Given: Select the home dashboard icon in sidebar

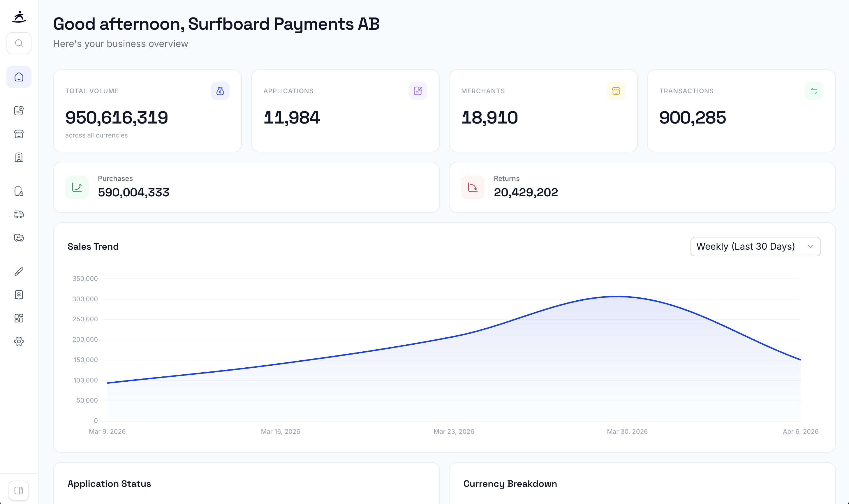Looking at the screenshot, I should (x=19, y=77).
